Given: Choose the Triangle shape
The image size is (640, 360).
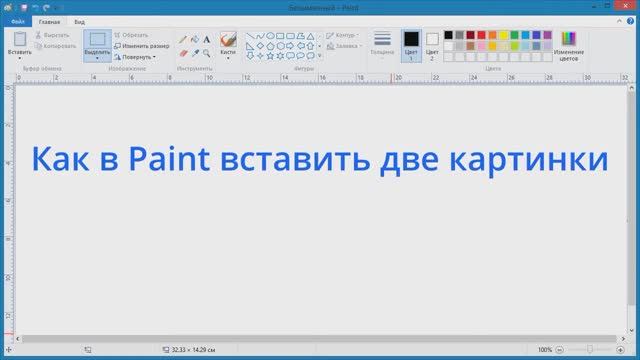Looking at the screenshot, I should 311,36.
